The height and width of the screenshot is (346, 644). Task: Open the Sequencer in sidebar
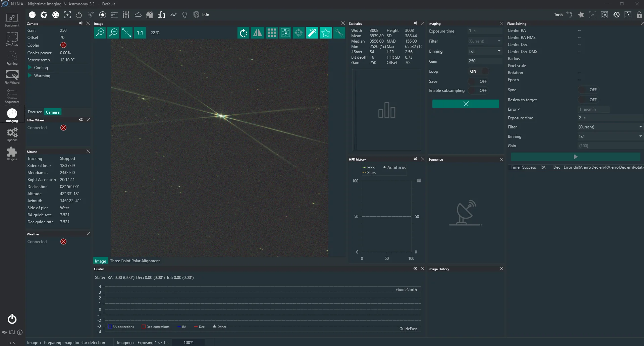[12, 96]
